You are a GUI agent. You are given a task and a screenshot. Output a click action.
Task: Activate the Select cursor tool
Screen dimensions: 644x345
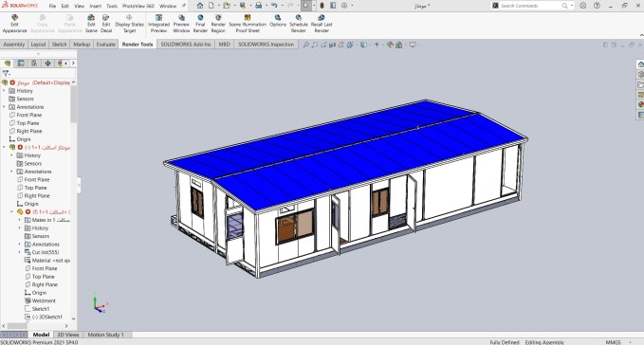point(306,6)
